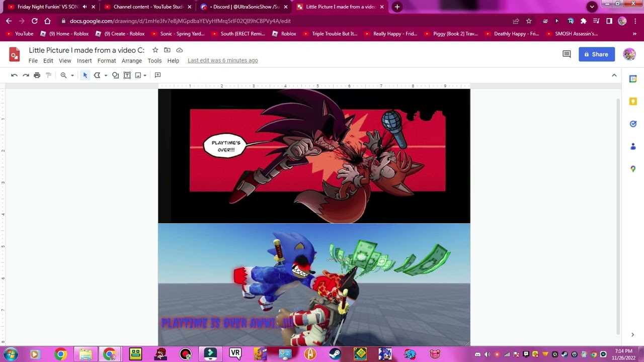Open Google Calendar side panel
This screenshot has width=644, height=362.
coord(633,79)
